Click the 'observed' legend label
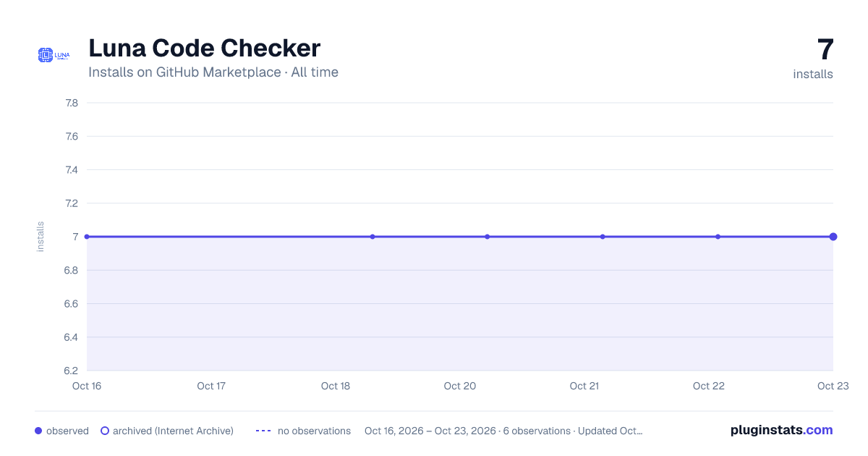The height and width of the screenshot is (456, 868). 67,431
